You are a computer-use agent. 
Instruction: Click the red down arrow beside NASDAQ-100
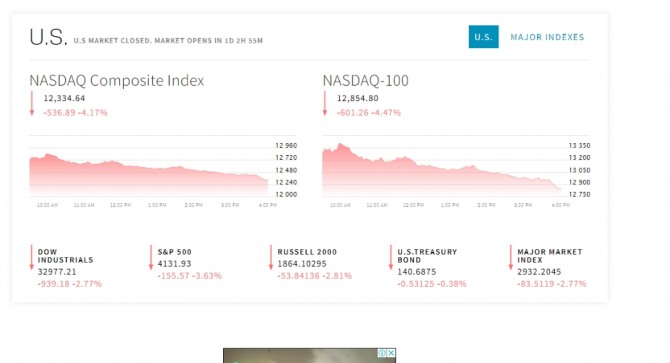325,103
